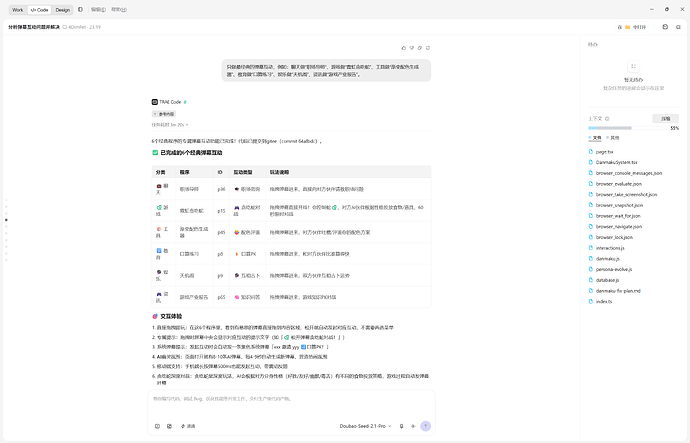Open danmaku.js file entry
Image resolution: width=690 pixels, height=443 pixels.
click(x=607, y=259)
